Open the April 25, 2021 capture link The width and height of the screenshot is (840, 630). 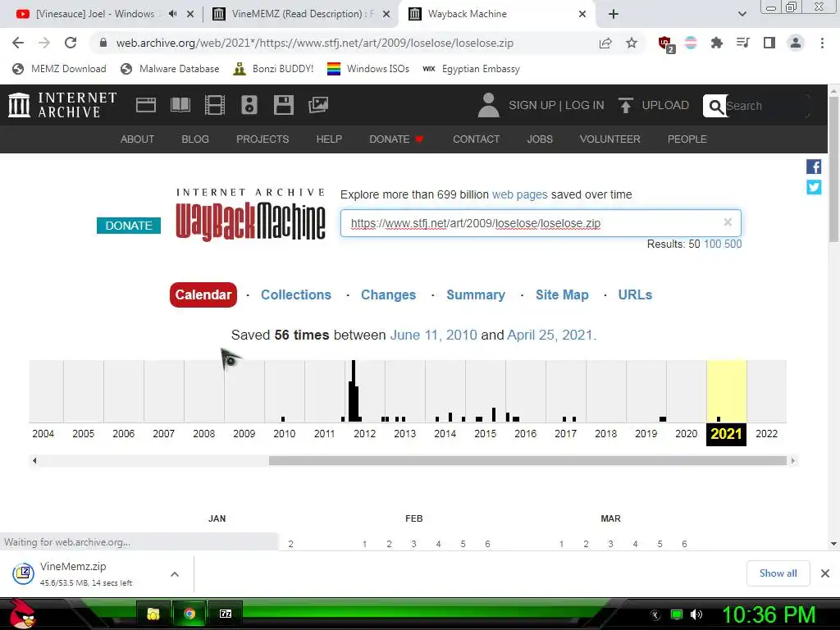(552, 335)
